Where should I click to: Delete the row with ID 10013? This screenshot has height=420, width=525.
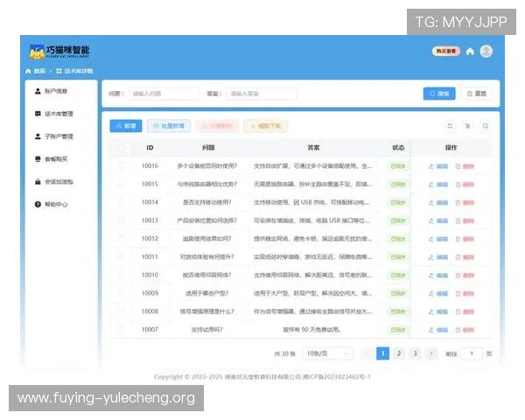tap(465, 220)
